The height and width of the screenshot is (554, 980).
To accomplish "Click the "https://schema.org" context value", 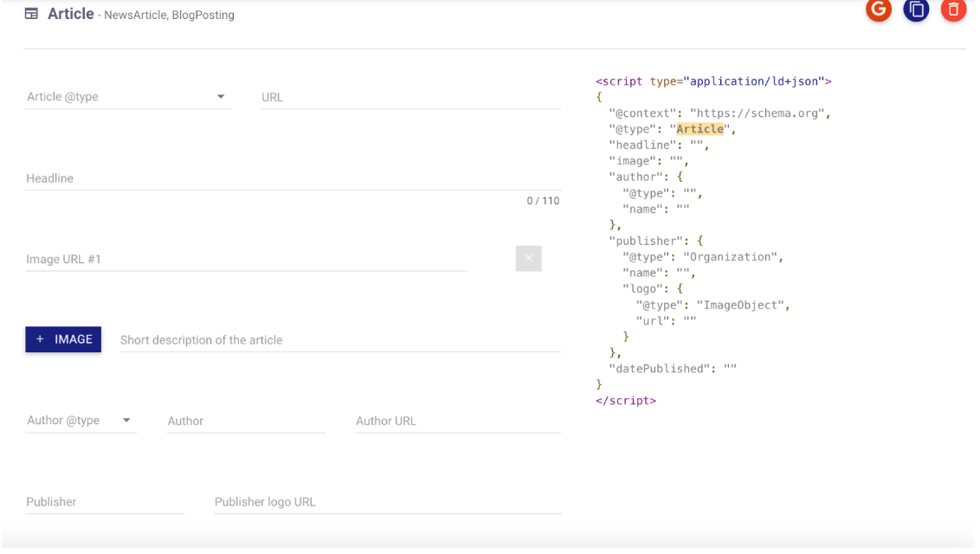I will click(x=757, y=113).
